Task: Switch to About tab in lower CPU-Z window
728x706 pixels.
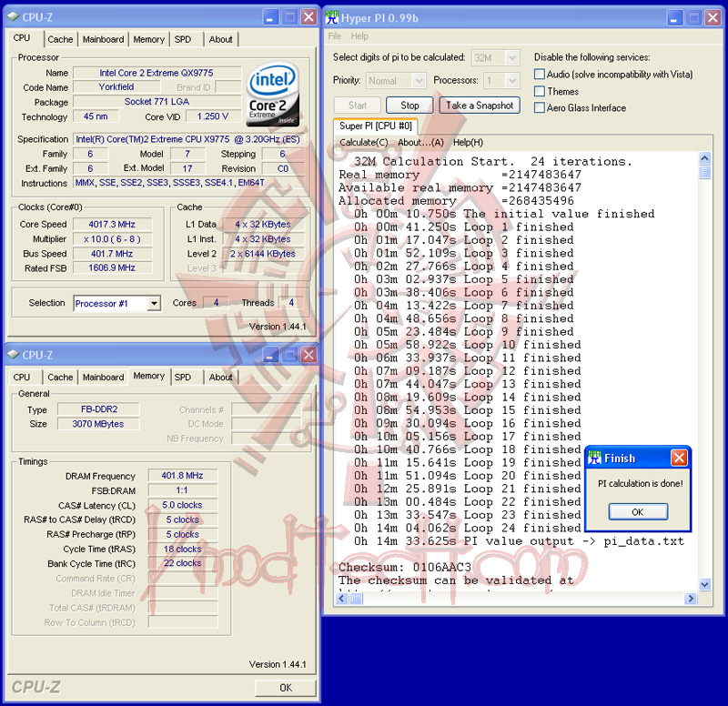Action: click(220, 377)
